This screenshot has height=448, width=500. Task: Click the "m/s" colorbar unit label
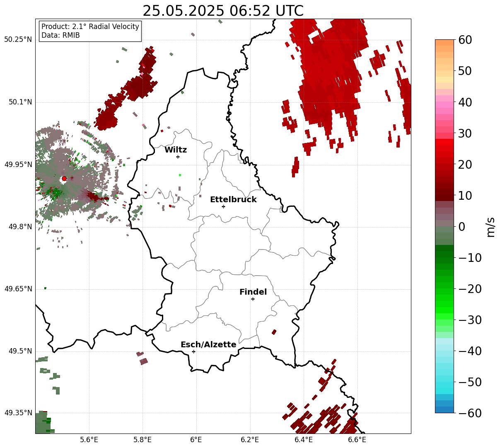coord(491,227)
